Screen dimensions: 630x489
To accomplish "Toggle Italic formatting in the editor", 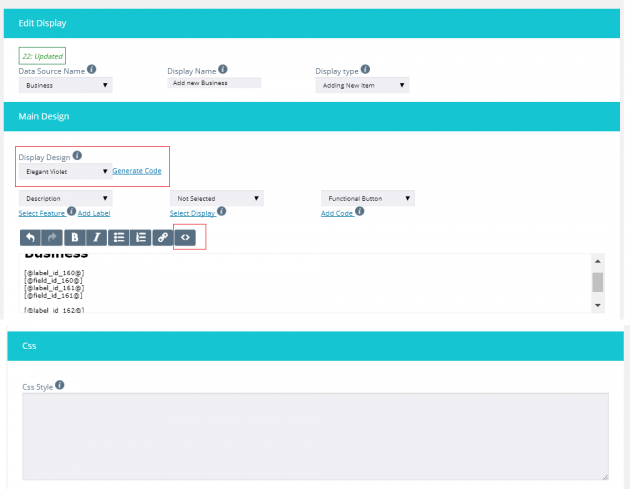I will tap(96, 237).
